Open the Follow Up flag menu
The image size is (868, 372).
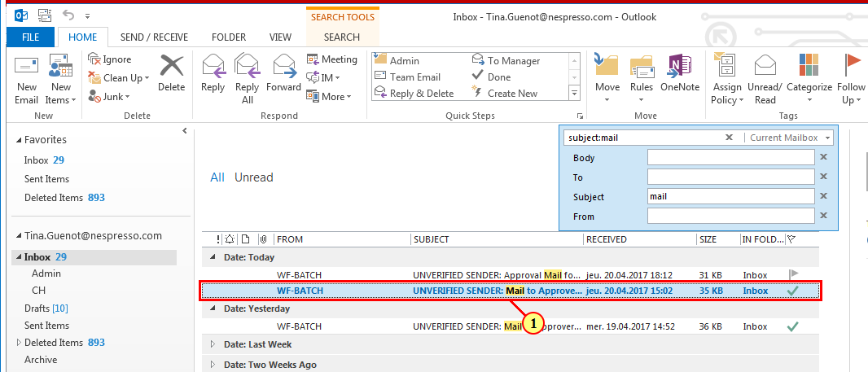click(851, 79)
